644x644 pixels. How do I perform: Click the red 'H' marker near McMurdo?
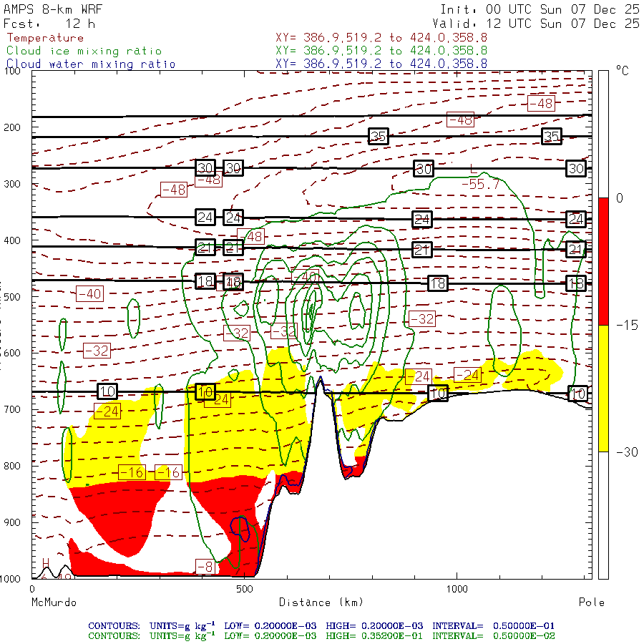point(46,563)
